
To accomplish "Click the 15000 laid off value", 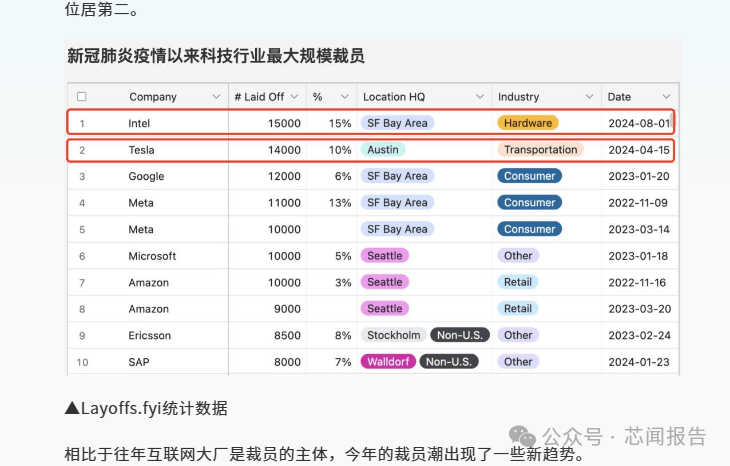I will click(x=284, y=123).
